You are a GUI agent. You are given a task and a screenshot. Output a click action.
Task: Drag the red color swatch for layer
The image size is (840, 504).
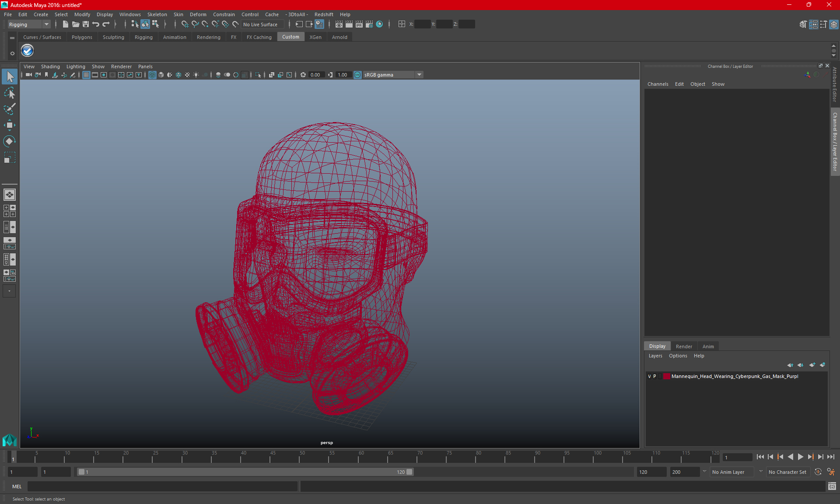668,376
